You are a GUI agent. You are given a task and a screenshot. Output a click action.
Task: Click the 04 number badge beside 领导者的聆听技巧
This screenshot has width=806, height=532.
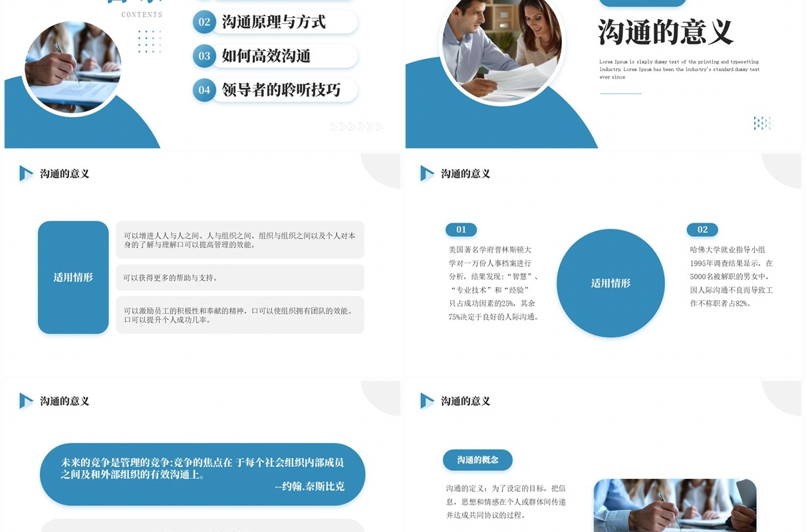[x=204, y=90]
